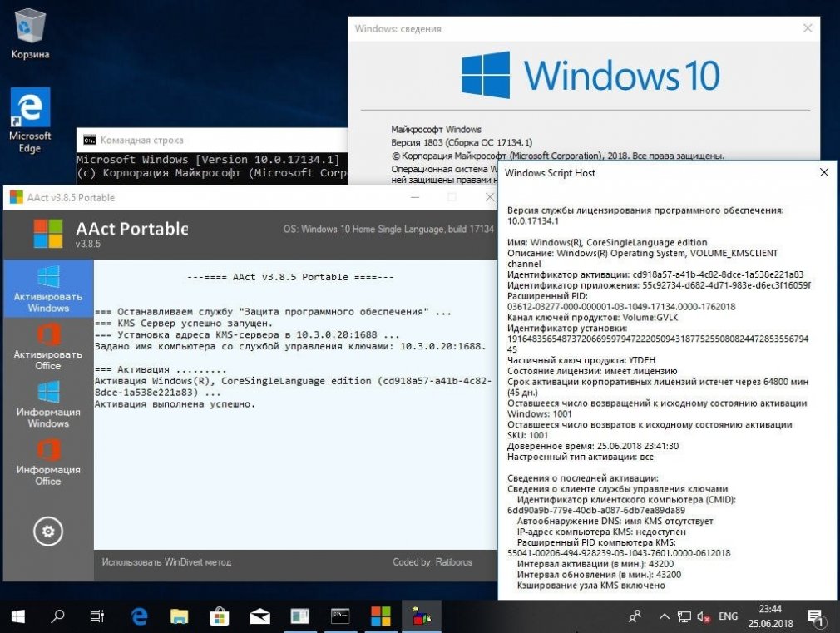The width and height of the screenshot is (840, 633).
Task: Click 'Версия 1803 (Сборка ОС 17134.1)' text
Action: (462, 142)
